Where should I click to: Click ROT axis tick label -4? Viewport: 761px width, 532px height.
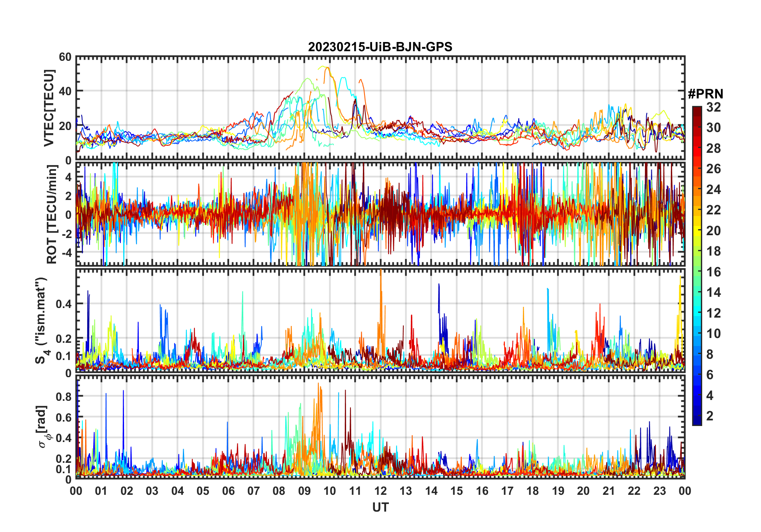66,253
